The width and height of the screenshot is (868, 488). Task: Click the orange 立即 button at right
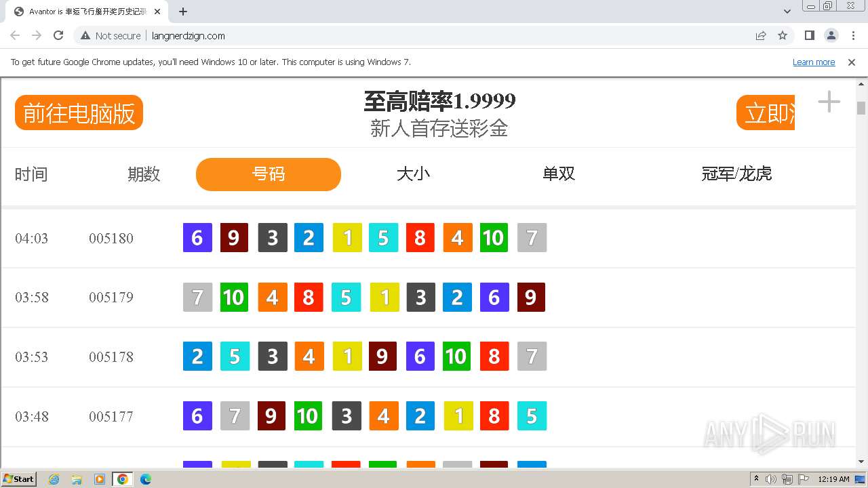click(766, 113)
